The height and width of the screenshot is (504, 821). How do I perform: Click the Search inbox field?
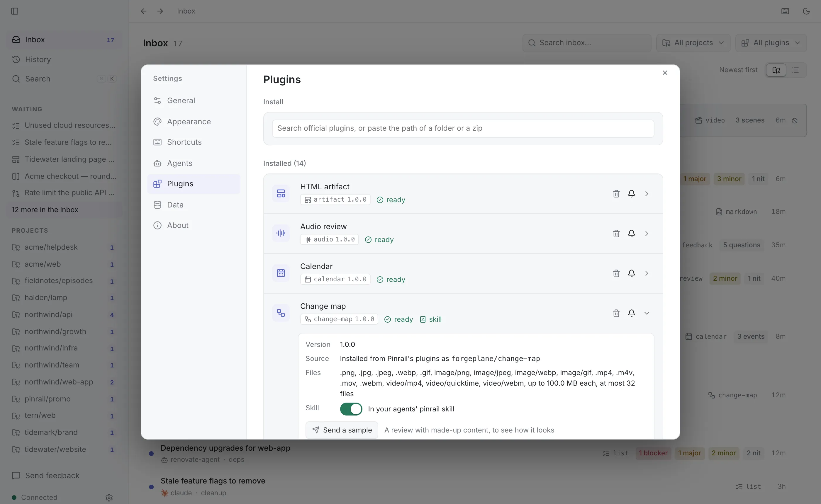[x=586, y=43]
